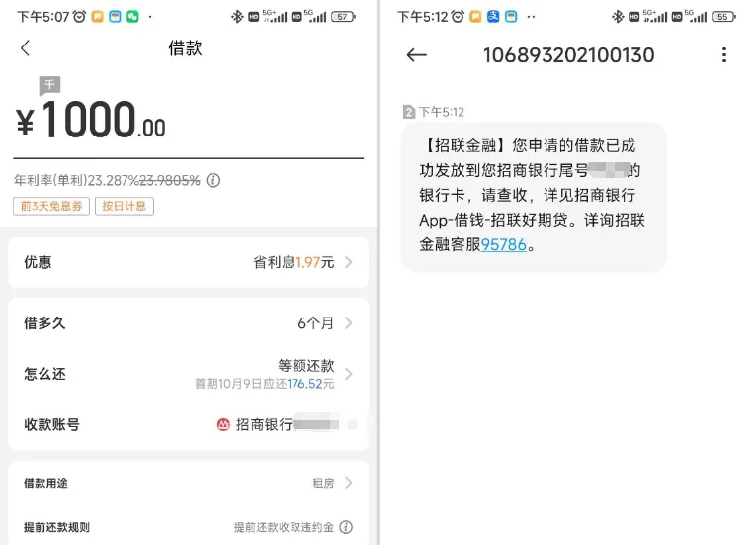Image resolution: width=756 pixels, height=545 pixels.
Task: Expand 借多久 loan term options
Action: (349, 323)
